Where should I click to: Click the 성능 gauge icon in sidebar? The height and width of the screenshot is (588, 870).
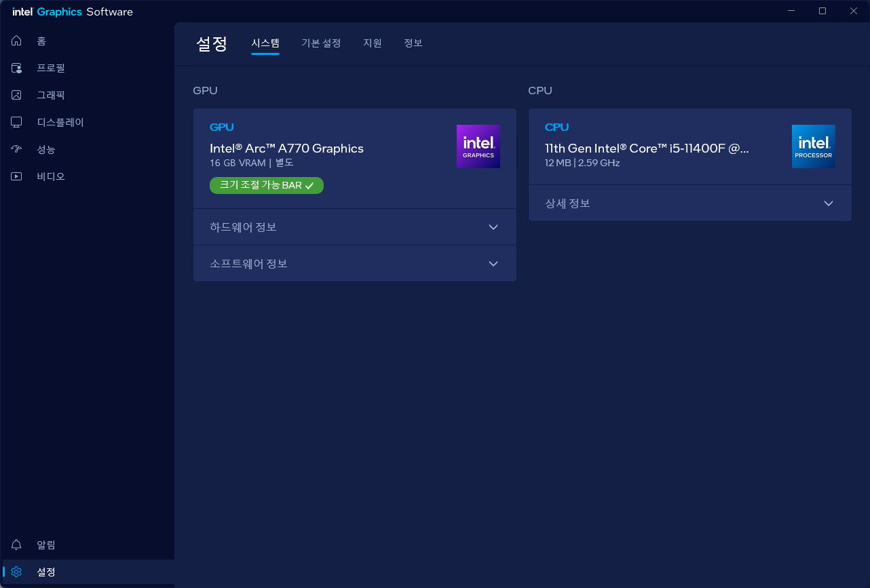coord(17,149)
